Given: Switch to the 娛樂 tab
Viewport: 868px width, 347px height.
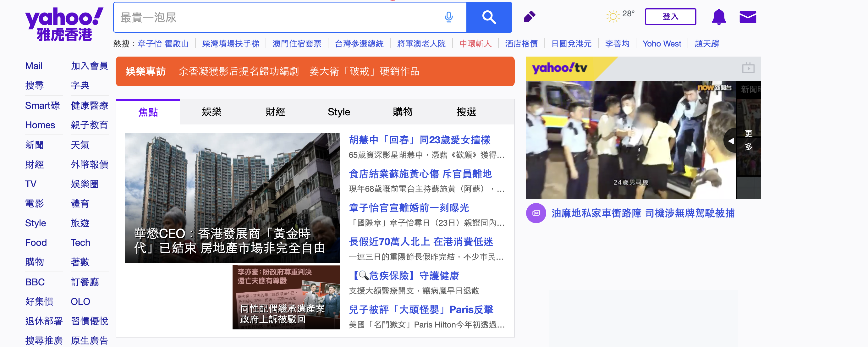Looking at the screenshot, I should point(212,112).
